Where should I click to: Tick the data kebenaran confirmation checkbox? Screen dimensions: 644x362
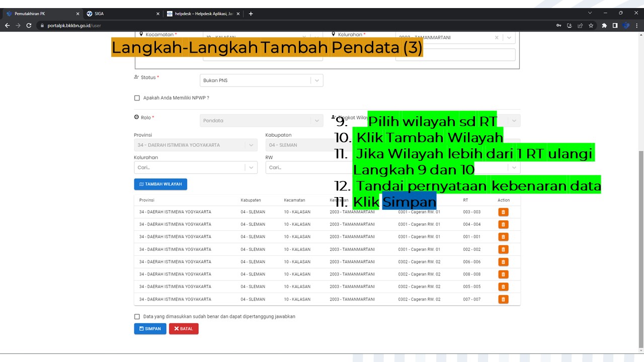pos(137,316)
